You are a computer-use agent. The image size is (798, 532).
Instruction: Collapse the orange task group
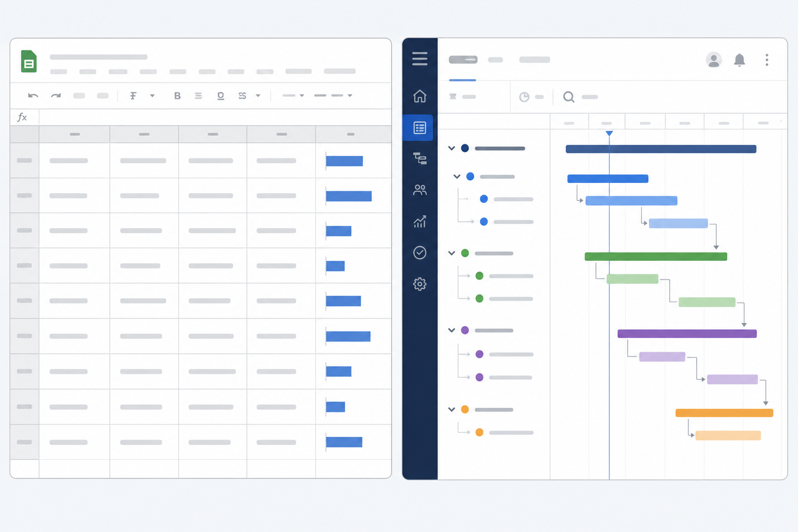pos(451,409)
